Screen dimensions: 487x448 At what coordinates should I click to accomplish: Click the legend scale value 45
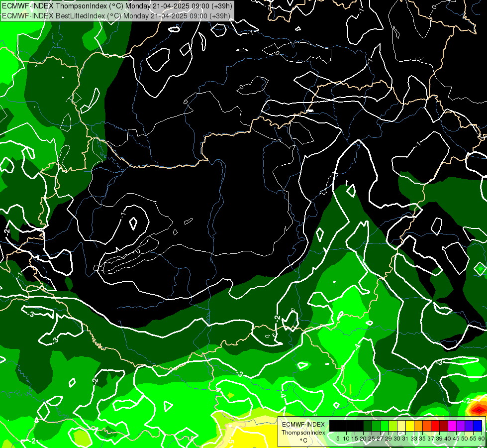tap(456, 439)
